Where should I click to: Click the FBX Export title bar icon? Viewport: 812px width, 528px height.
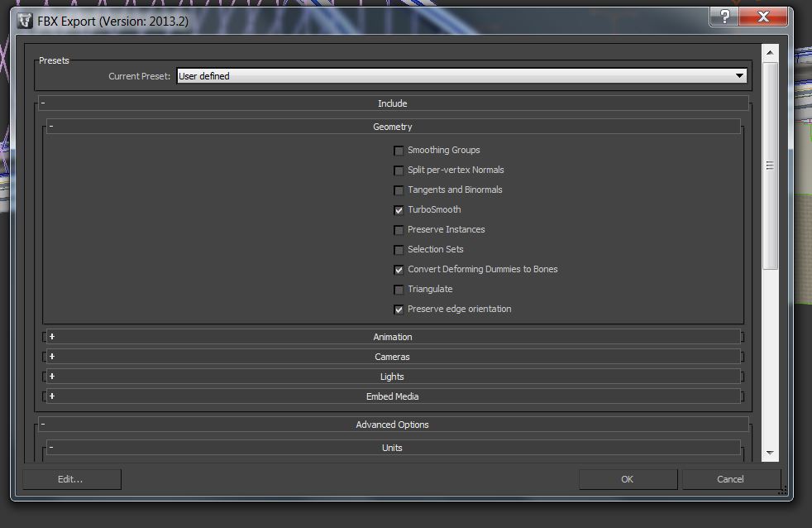pyautogui.click(x=24, y=21)
